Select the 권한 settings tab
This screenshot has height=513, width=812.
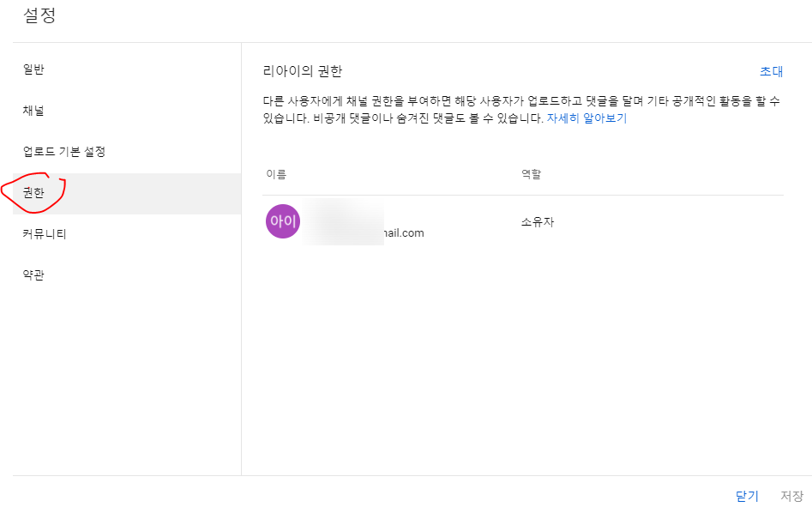pyautogui.click(x=126, y=193)
